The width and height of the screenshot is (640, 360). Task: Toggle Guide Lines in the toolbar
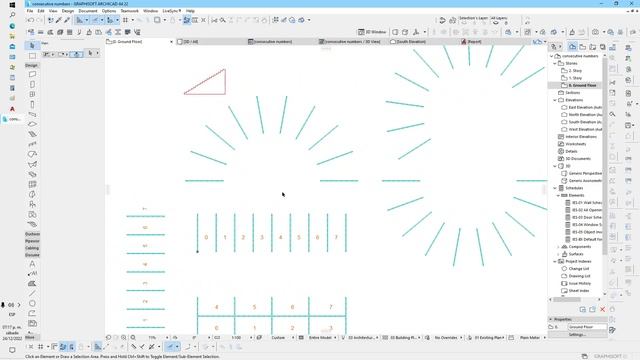80,20
